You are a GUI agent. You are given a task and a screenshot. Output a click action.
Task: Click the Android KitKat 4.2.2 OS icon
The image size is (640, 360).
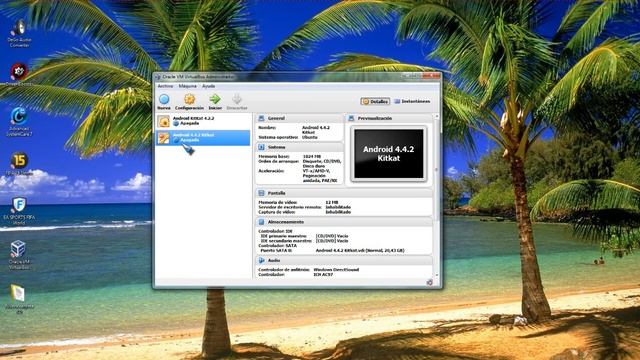164,121
